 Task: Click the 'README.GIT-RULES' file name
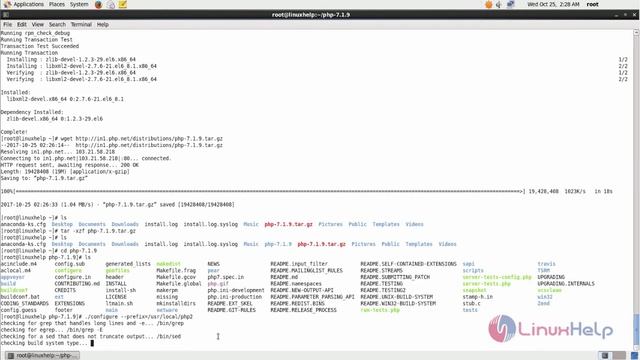click(x=231, y=310)
